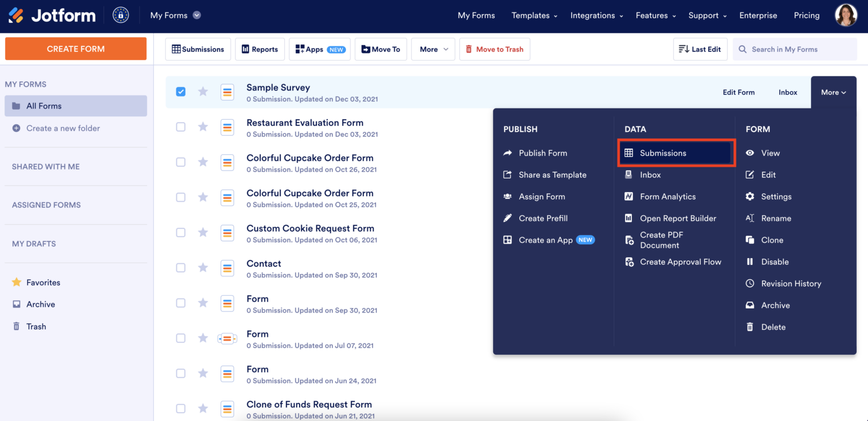The width and height of the screenshot is (868, 421).
Task: Open the Pricing page link
Action: click(806, 15)
